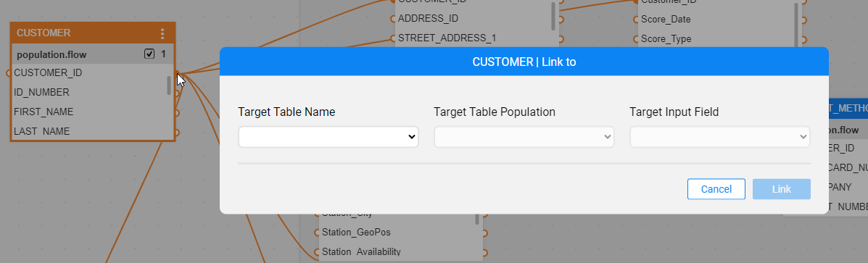Cancel the Link to dialog
Image resolution: width=868 pixels, height=263 pixels.
716,189
